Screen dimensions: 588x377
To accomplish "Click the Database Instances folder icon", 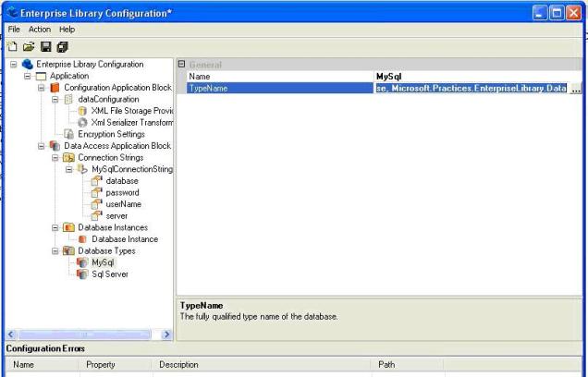I will [68, 227].
